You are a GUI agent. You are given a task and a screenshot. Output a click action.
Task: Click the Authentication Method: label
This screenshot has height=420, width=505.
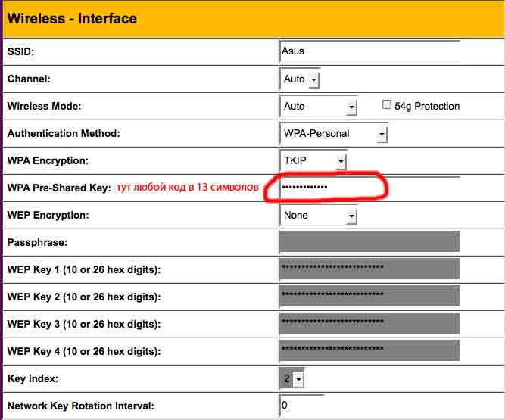point(64,133)
